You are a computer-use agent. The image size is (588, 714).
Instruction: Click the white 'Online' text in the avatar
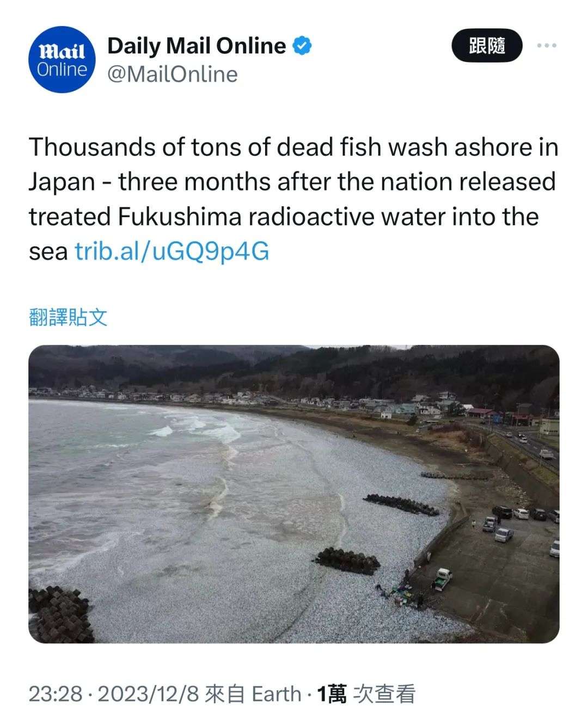[x=63, y=69]
